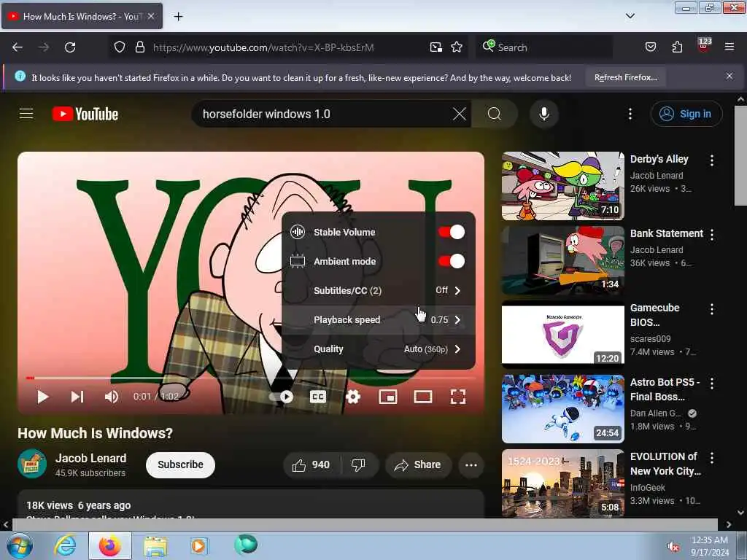Open Windows Start menu
This screenshot has width=747, height=560.
[x=20, y=545]
